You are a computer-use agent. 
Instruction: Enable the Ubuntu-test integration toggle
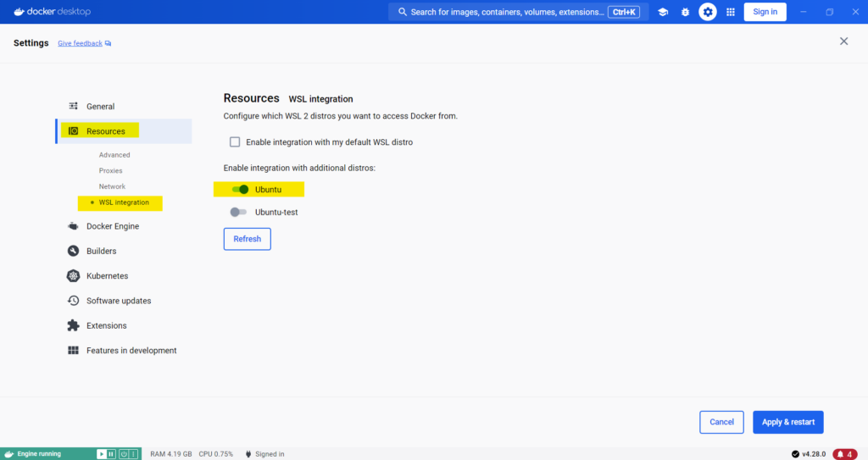tap(238, 212)
